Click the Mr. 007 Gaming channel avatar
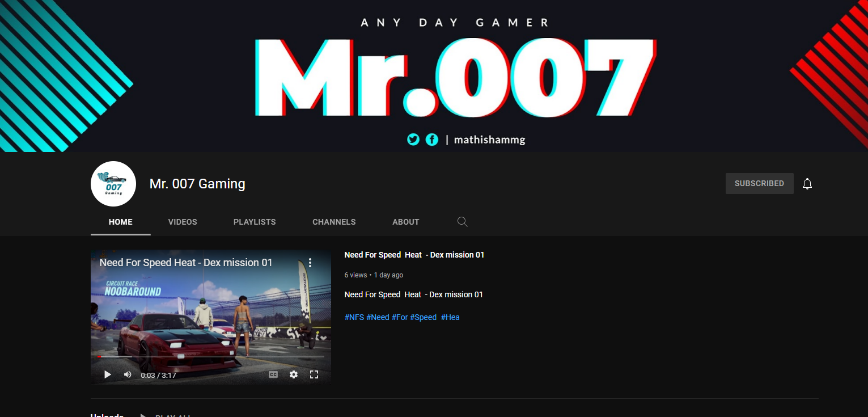The height and width of the screenshot is (417, 868). pos(113,184)
